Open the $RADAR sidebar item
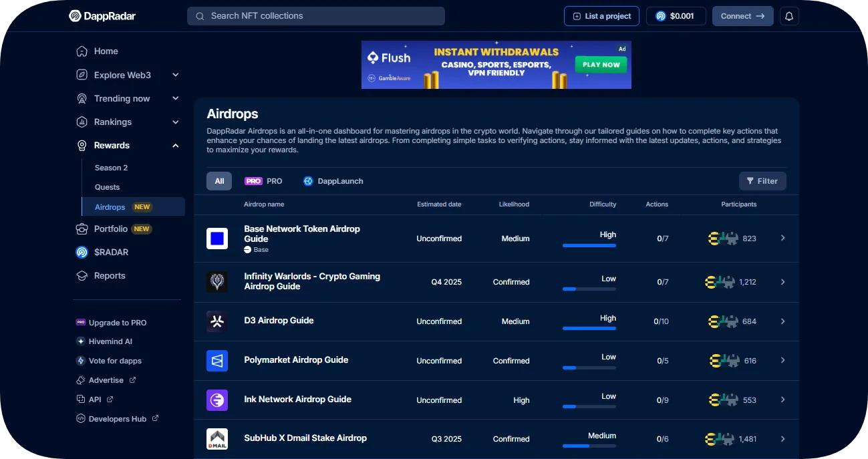 tap(111, 253)
